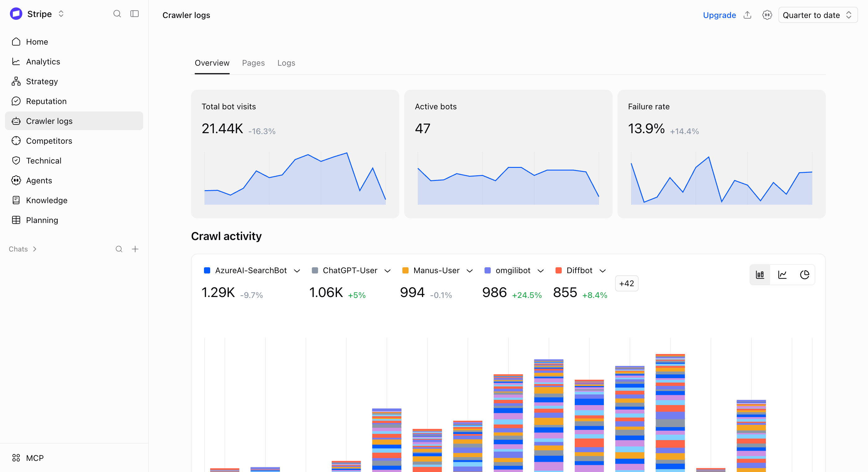Open the search icon in sidebar header
Screen dimensions: 868x472
pos(117,14)
